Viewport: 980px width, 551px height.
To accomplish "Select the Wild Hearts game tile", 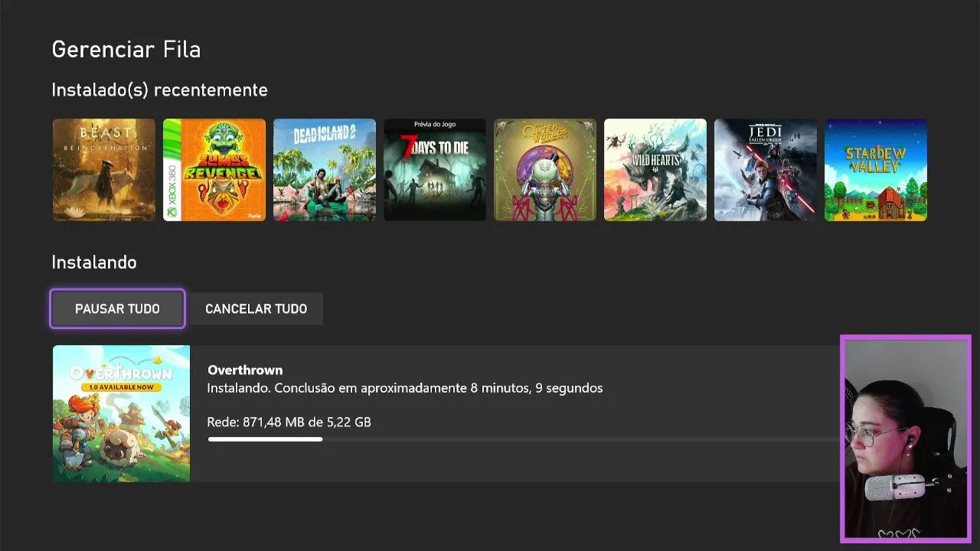I will [655, 170].
